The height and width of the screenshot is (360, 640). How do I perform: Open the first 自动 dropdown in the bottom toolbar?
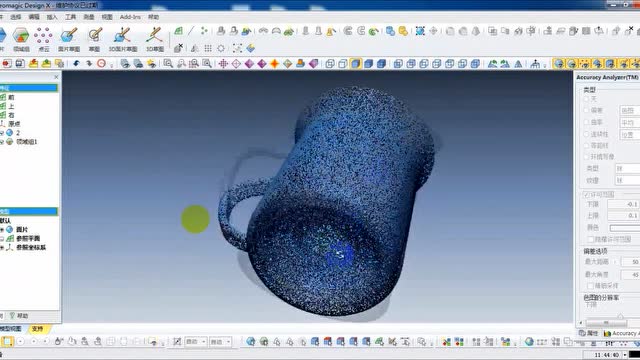coord(196,342)
